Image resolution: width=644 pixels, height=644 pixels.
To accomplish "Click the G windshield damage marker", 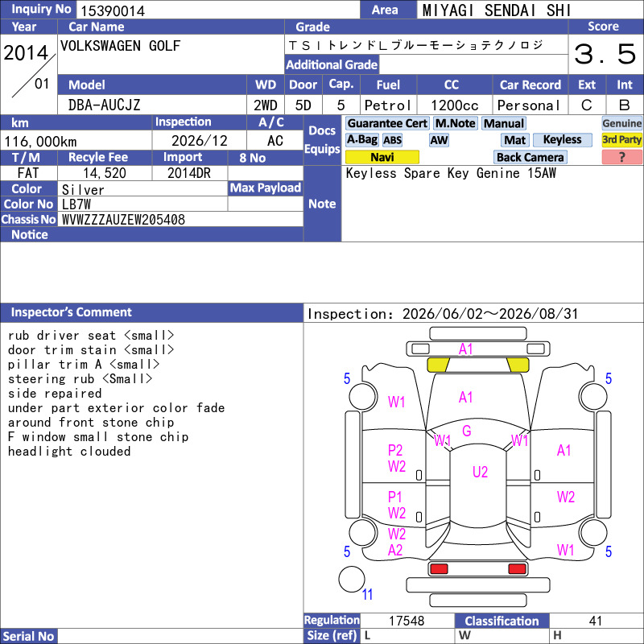I will (467, 431).
